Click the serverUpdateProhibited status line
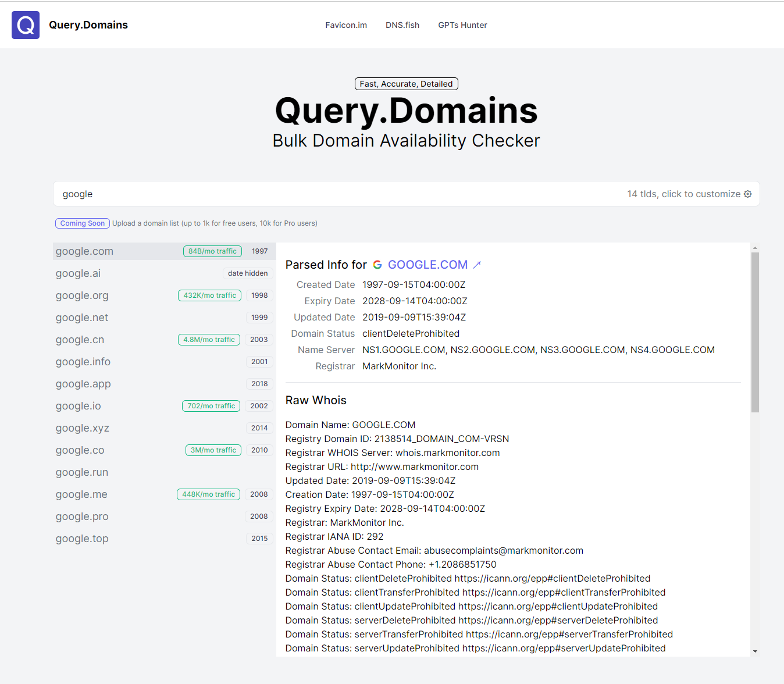The width and height of the screenshot is (784, 684). (476, 648)
